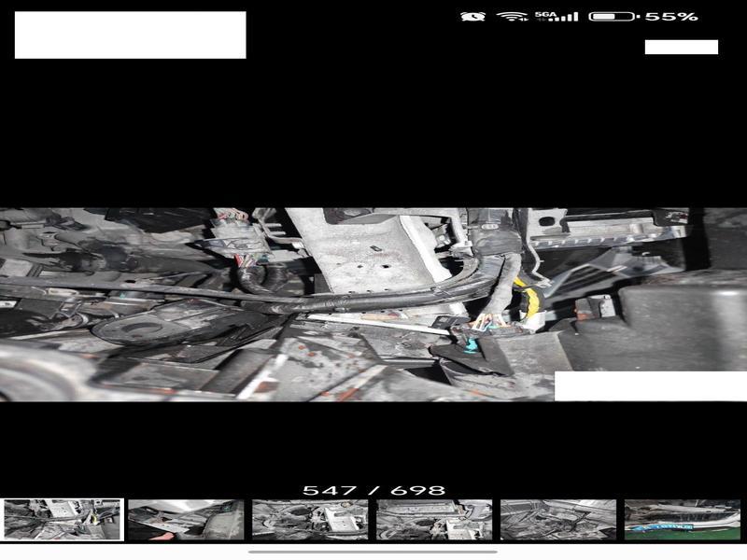The image size is (747, 560).
Task: Tap the large white box at top left
Action: pyautogui.click(x=130, y=35)
